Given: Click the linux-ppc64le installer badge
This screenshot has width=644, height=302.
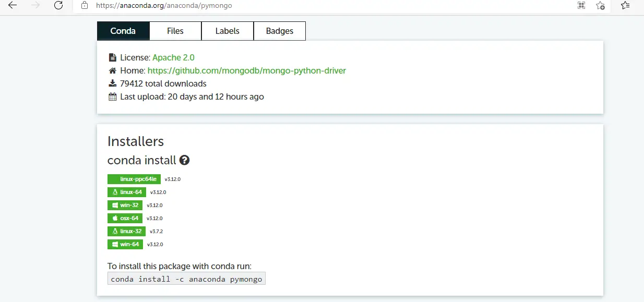Looking at the screenshot, I should 134,179.
